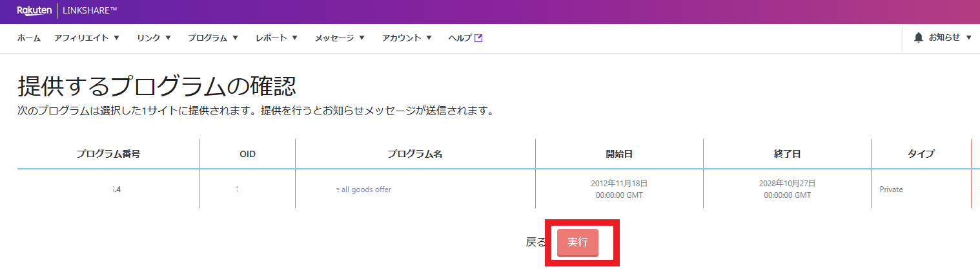980x271 pixels.
Task: Click the external link icon beside ヘルプ
Action: pos(478,38)
